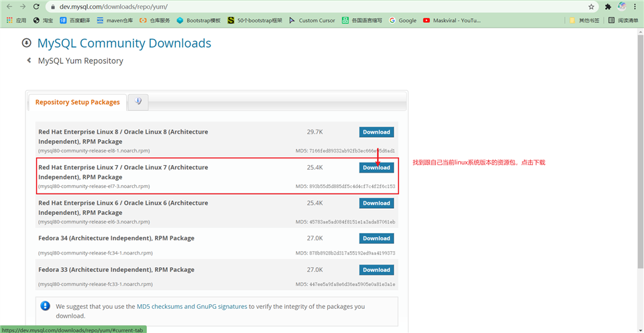Screen dimensions: 644x333
Task: Open the extensions puzzle icon
Action: (x=608, y=7)
